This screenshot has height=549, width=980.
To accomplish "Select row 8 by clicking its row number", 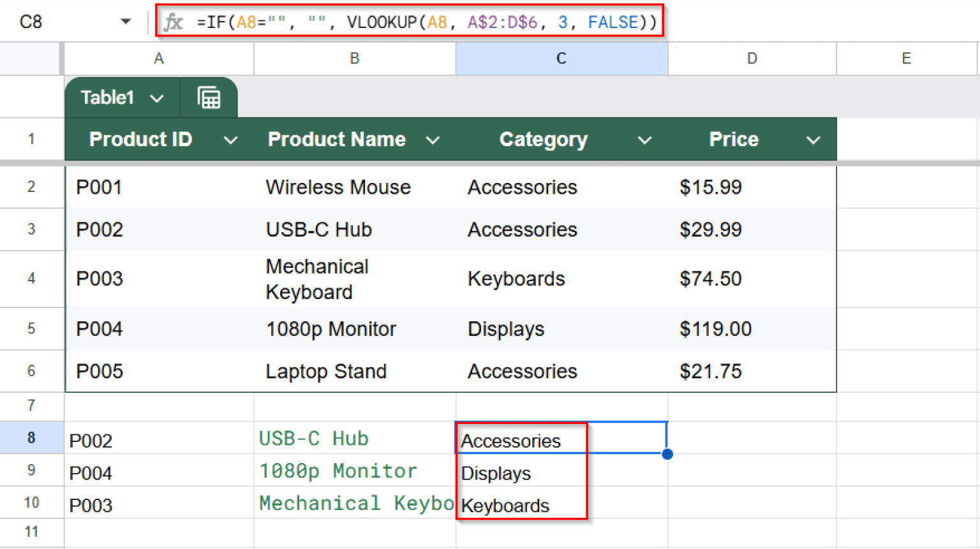I will tap(32, 438).
